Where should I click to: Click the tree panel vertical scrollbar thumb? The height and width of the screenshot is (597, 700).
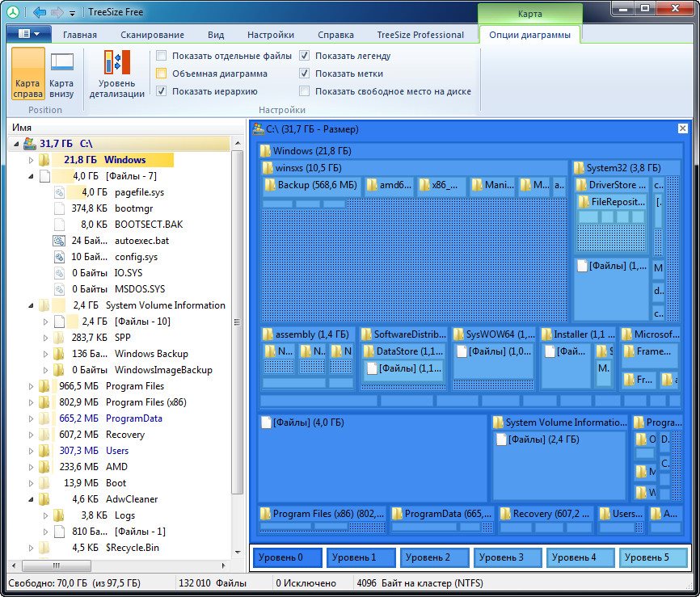(238, 322)
